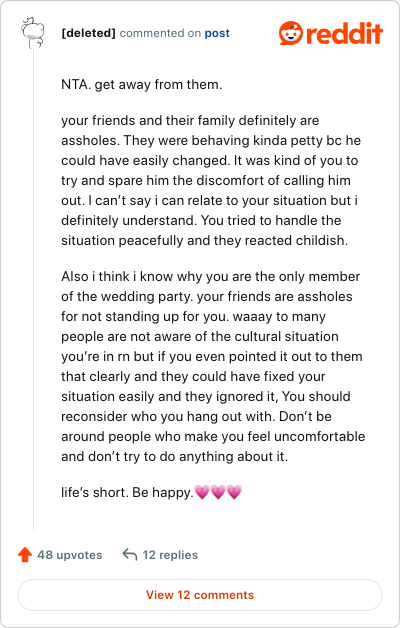Click the "life's short. Be happy." text
Screen dimensions: 400x628
click(127, 492)
